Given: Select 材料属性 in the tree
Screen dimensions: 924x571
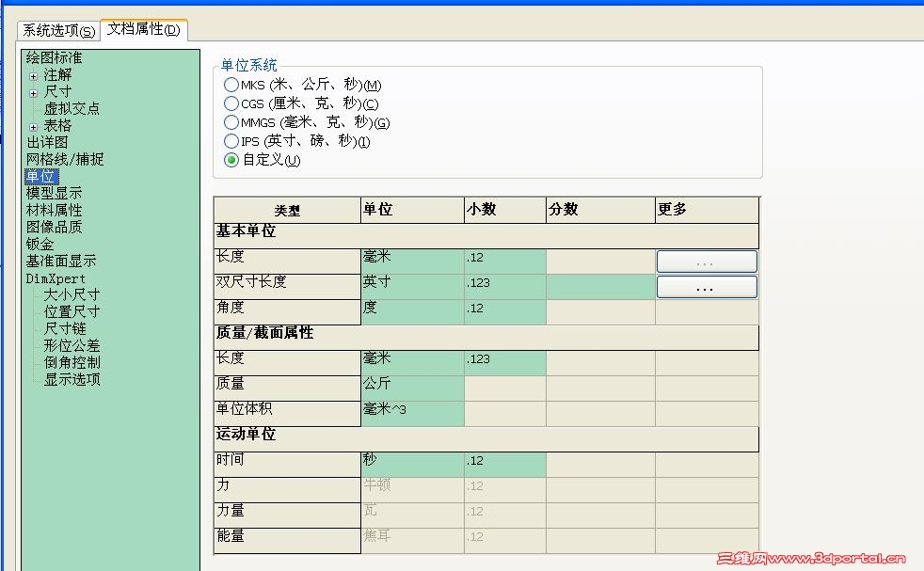Looking at the screenshot, I should point(54,210).
